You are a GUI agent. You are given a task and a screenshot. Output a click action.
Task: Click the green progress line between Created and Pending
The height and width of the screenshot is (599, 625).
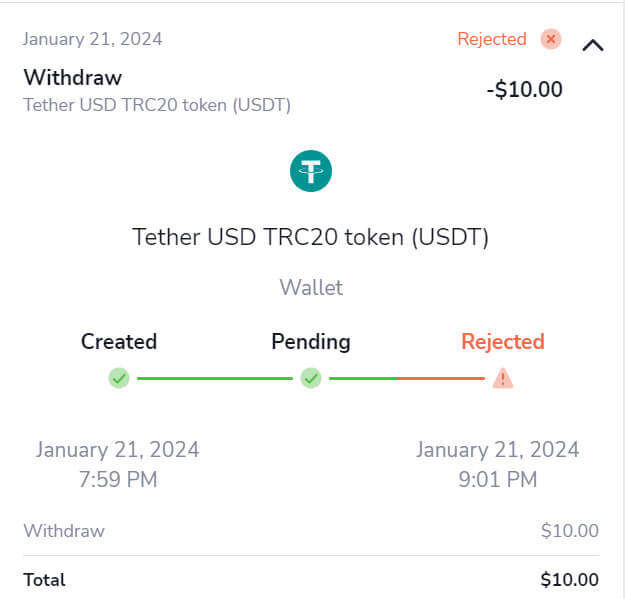pos(214,379)
